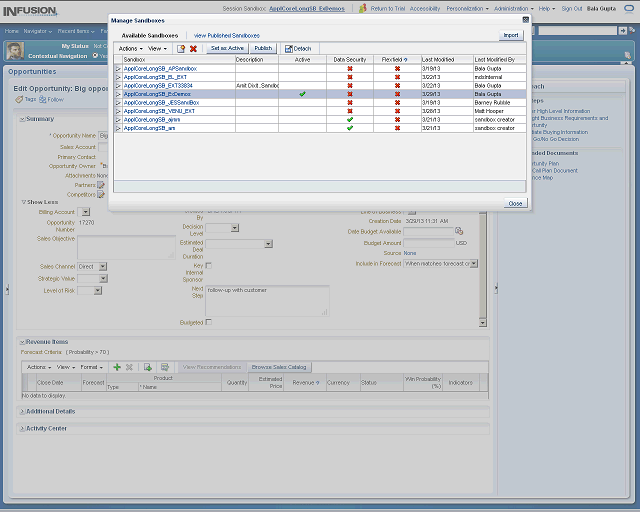Image resolution: width=640 pixels, height=512 pixels.
Task: Click the create new sandbox icon
Action: pyautogui.click(x=181, y=48)
